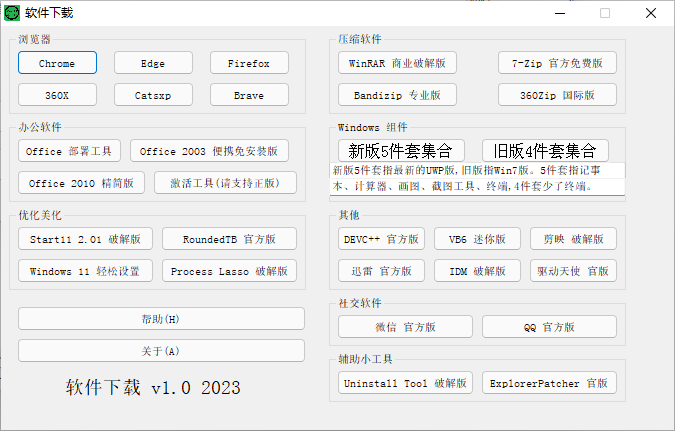Select the Brave browser button
675x431 pixels.
click(249, 95)
